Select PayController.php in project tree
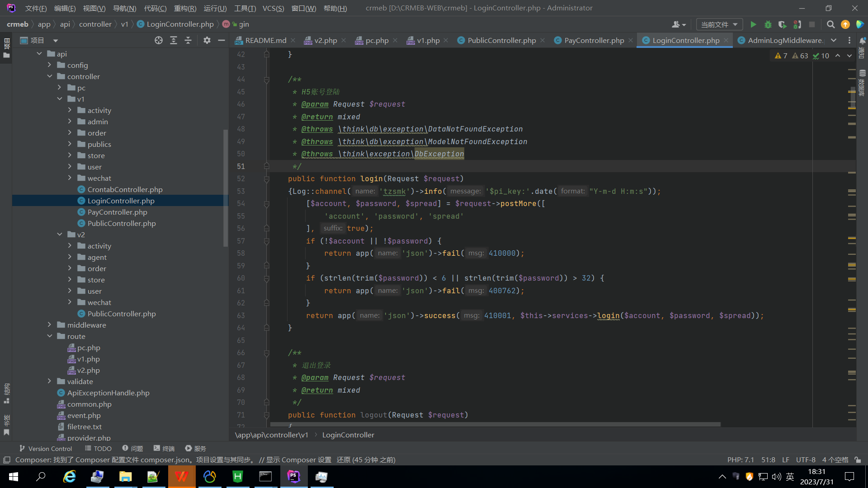868x488 pixels. pos(117,212)
